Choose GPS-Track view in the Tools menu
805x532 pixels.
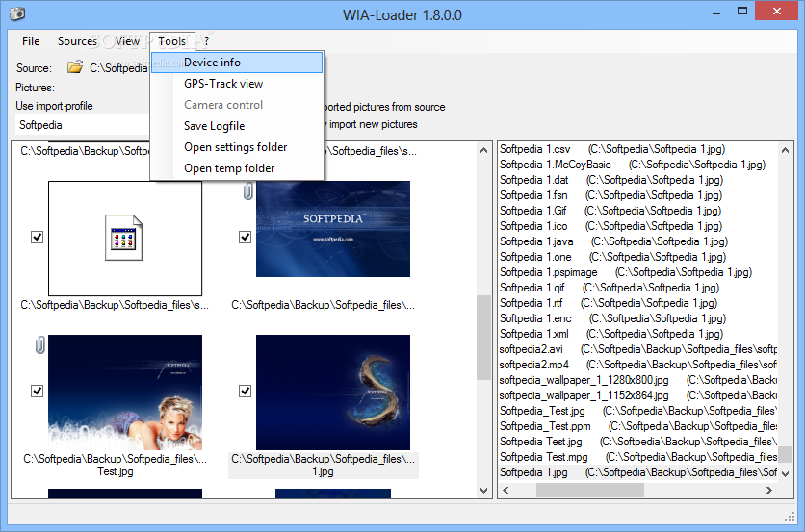point(237,84)
